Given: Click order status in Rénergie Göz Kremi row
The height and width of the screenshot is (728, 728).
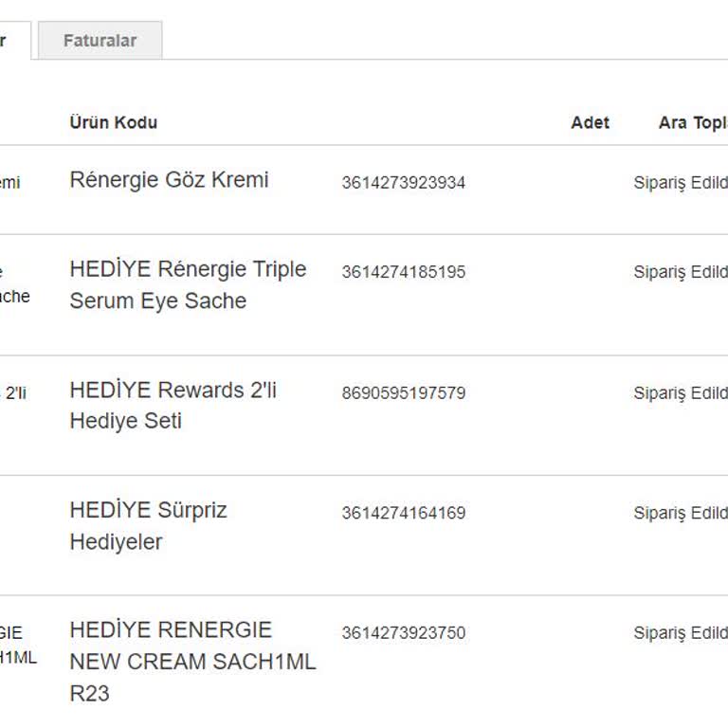Looking at the screenshot, I should [681, 182].
